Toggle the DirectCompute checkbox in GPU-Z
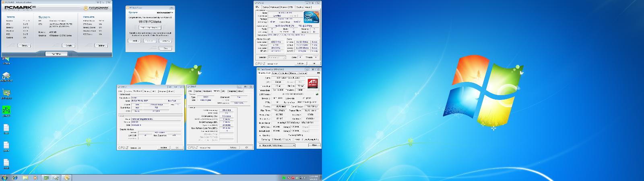The image size is (644, 181). [x=302, y=139]
